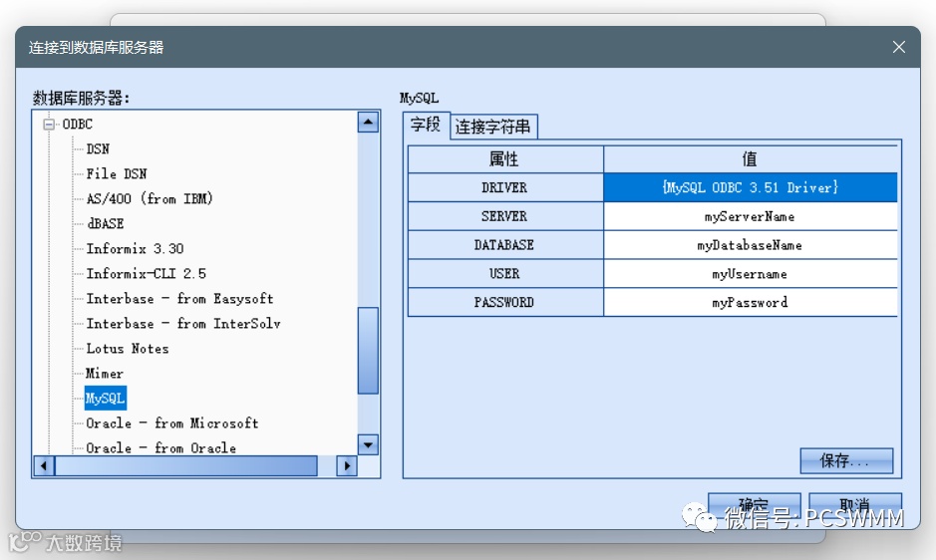Select dBASE in the tree

coord(105,223)
